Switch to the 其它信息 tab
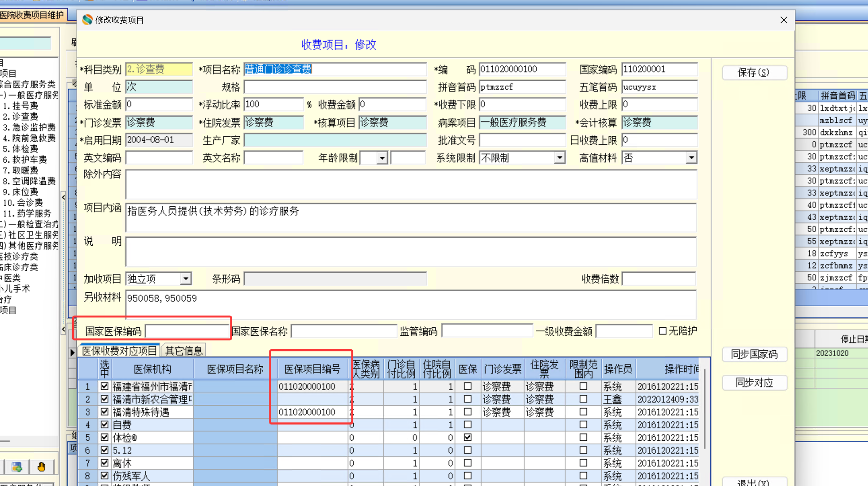The height and width of the screenshot is (486, 868). pos(184,351)
